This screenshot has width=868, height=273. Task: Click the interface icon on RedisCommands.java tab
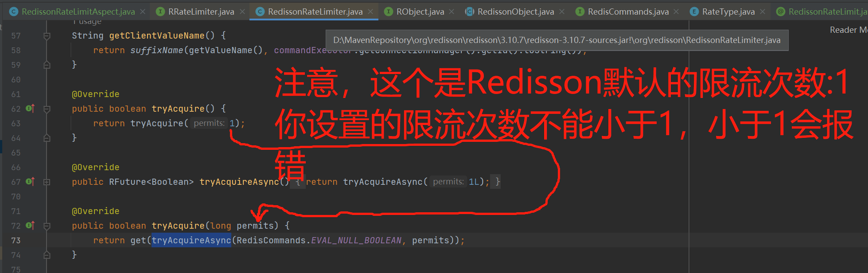pos(580,12)
